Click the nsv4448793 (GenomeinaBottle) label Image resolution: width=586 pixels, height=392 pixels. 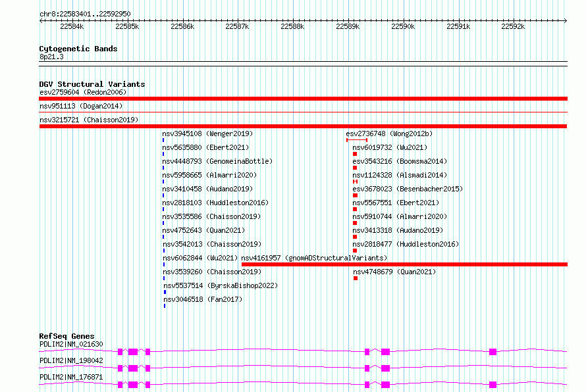[217, 161]
